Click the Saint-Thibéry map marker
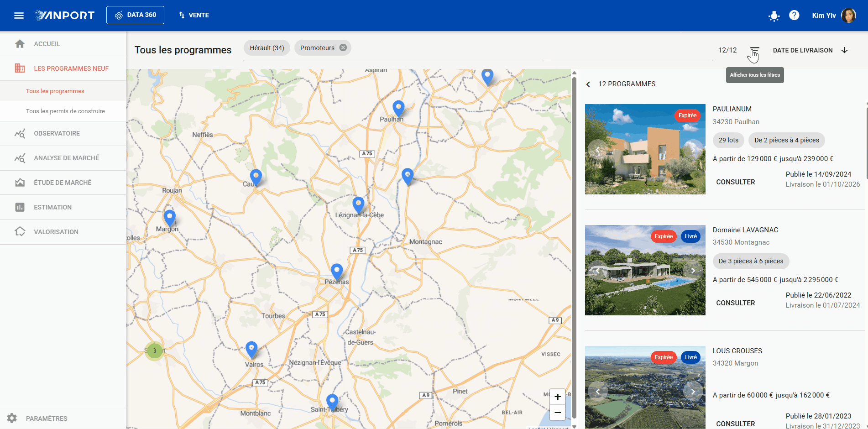This screenshot has height=429, width=868. (x=332, y=403)
